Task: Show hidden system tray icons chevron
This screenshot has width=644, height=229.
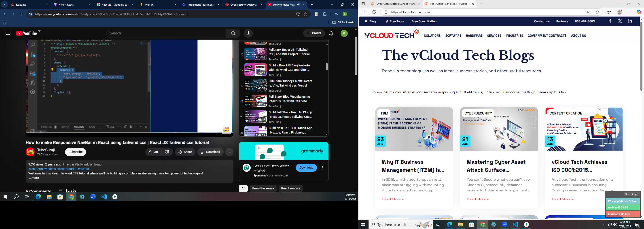Action: (604, 225)
